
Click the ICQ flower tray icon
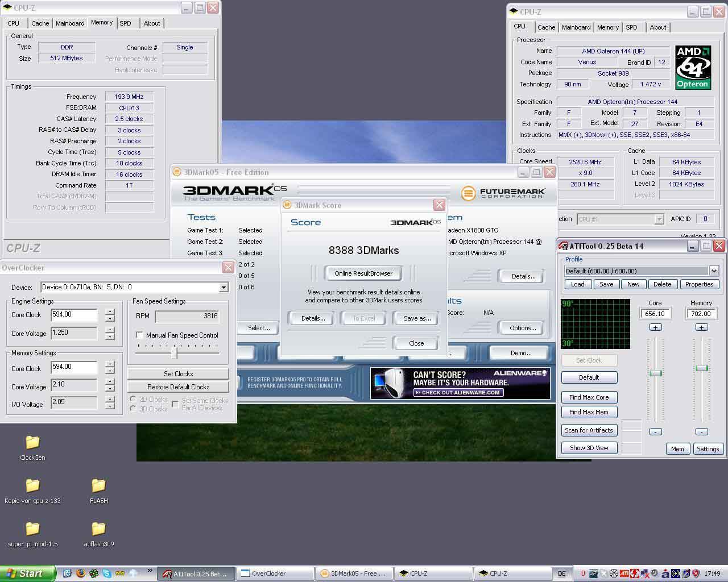614,573
